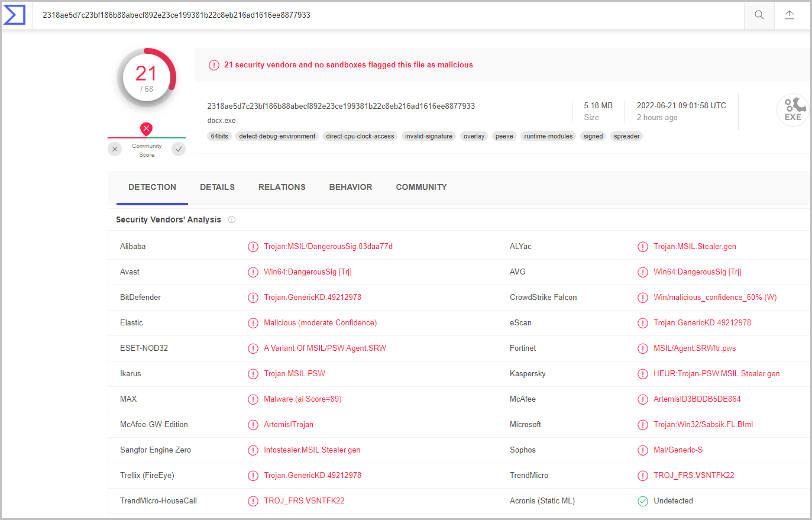Click the alert icon in BitDefender row
Viewport: 812px width, 520px height.
pyautogui.click(x=253, y=298)
